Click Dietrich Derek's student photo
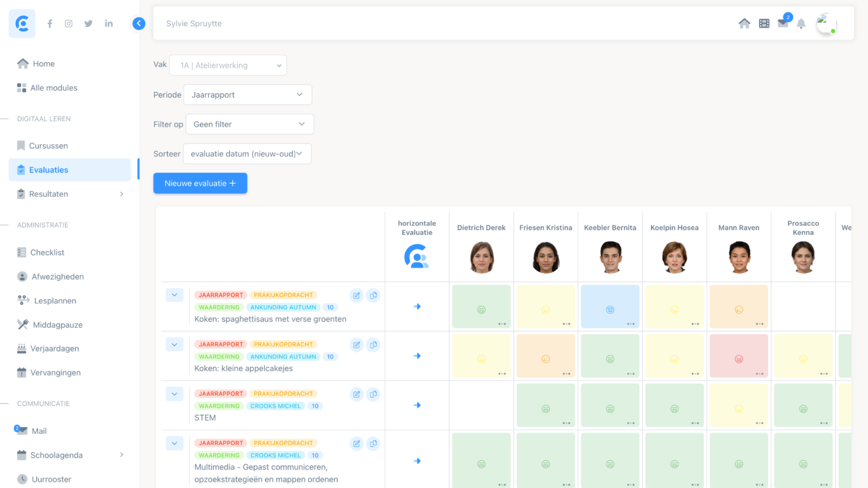Screen dimensions: 868x488 tap(481, 257)
